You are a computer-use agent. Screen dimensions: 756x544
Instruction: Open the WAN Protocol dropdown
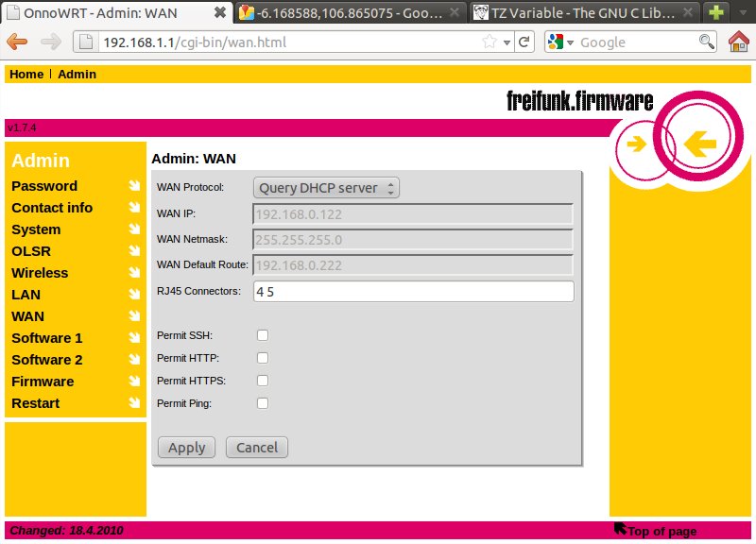pyautogui.click(x=326, y=188)
